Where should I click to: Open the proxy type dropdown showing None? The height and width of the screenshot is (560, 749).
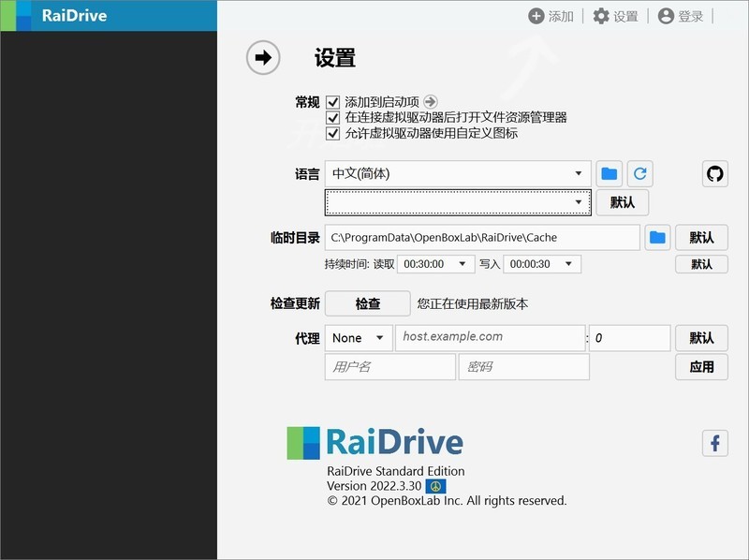358,337
